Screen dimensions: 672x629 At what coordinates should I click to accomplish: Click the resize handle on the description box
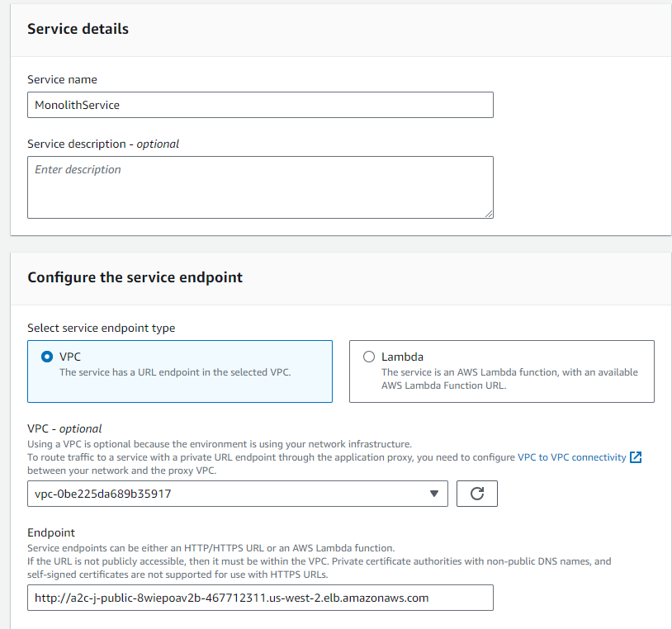click(489, 213)
